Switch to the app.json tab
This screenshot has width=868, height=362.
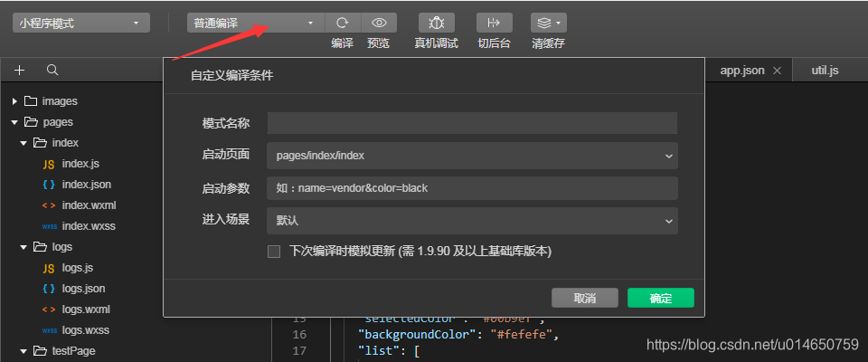pos(741,71)
